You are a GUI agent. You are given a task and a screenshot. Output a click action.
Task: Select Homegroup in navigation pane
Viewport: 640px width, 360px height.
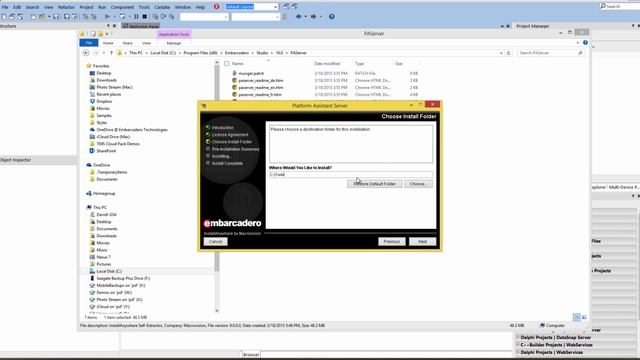tap(104, 193)
